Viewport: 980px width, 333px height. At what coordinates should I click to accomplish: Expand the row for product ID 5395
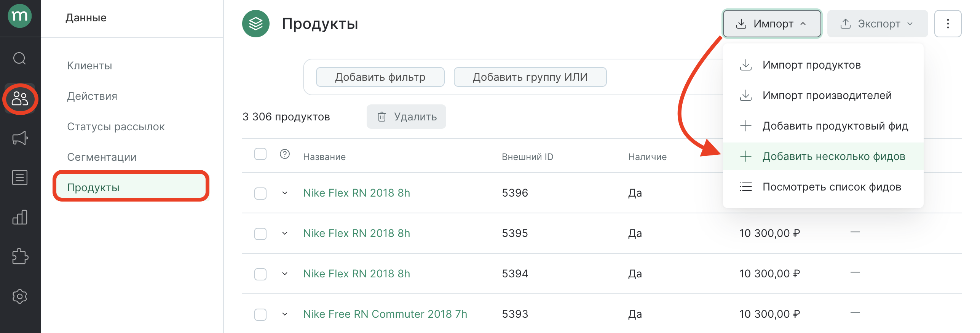pyautogui.click(x=285, y=233)
